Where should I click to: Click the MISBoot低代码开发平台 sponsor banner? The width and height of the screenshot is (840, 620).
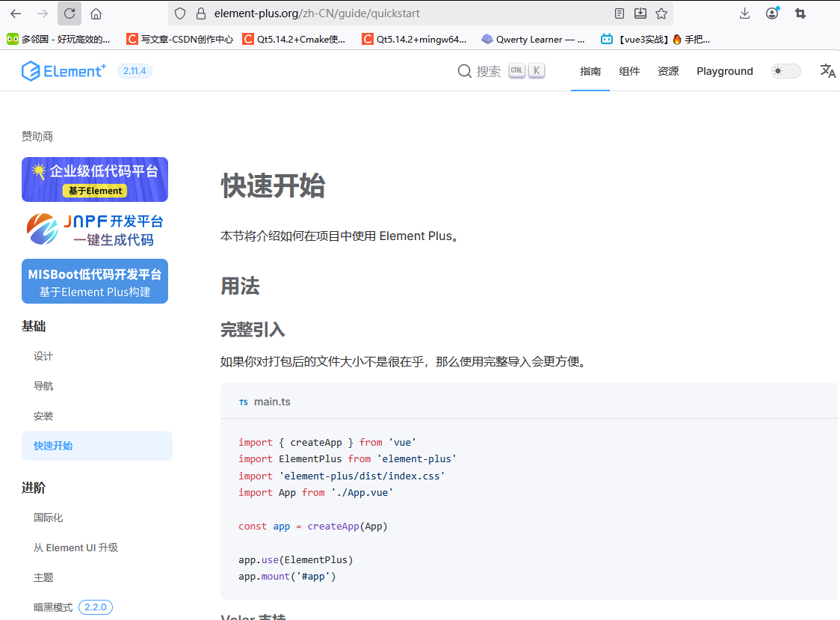coord(95,281)
